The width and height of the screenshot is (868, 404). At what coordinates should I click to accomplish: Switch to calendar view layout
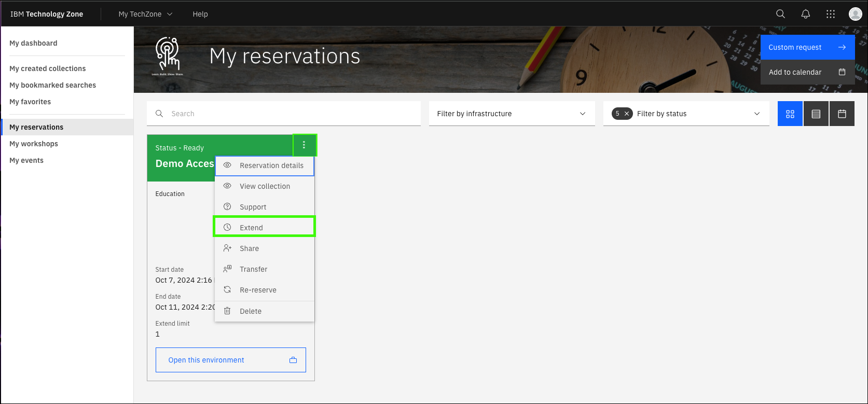click(x=842, y=114)
